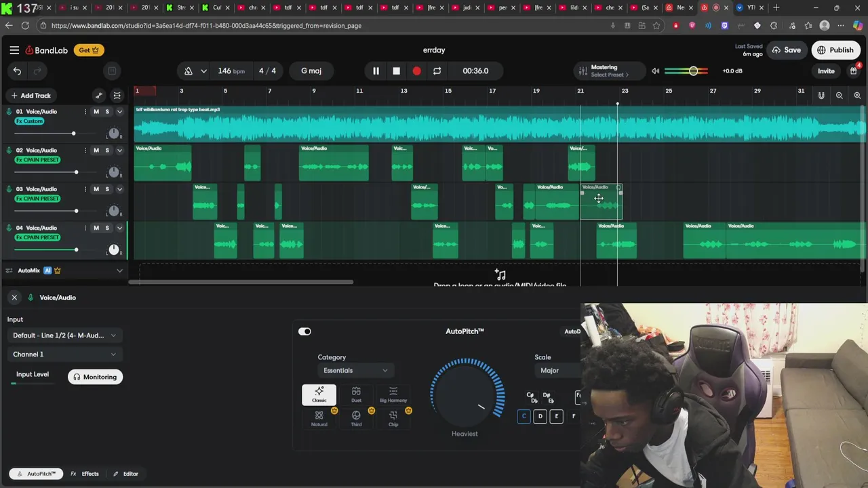
Task: Open the BandLab shop bag icon
Action: [853, 70]
